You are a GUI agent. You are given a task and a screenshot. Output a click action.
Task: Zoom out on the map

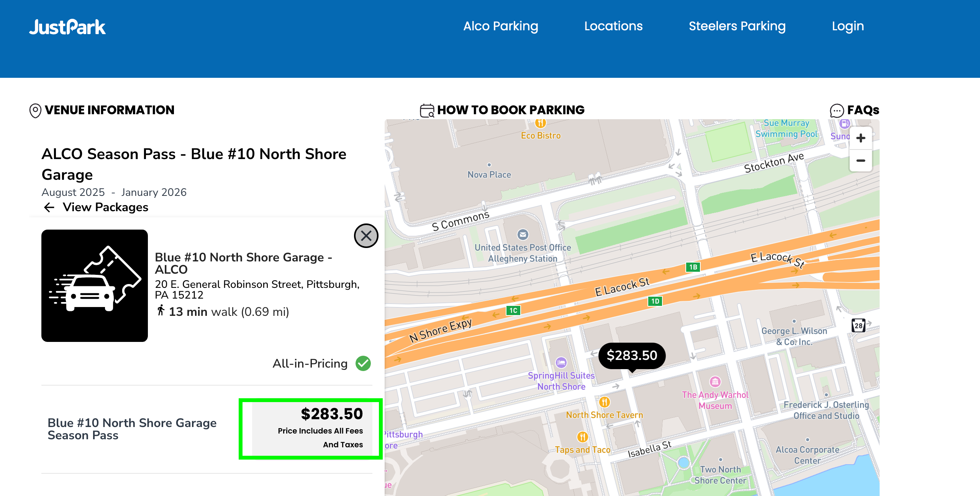point(860,161)
